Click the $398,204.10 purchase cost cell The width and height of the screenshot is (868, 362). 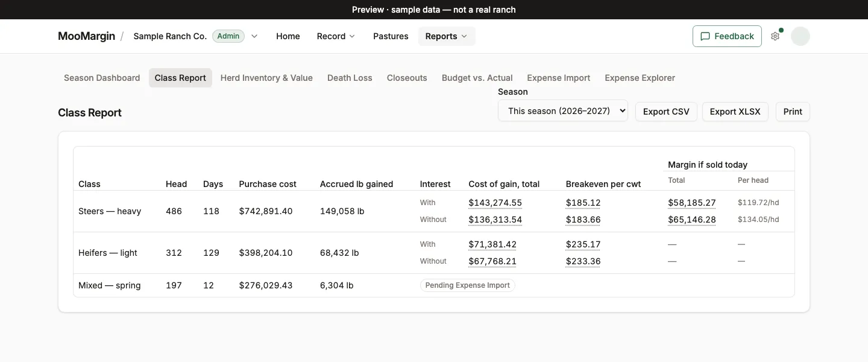[266, 253]
